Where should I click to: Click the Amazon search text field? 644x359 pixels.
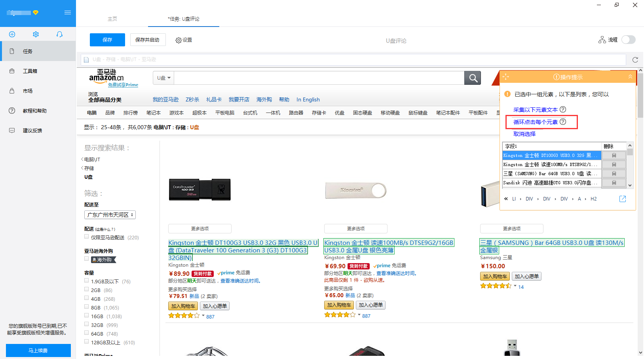pyautogui.click(x=319, y=78)
